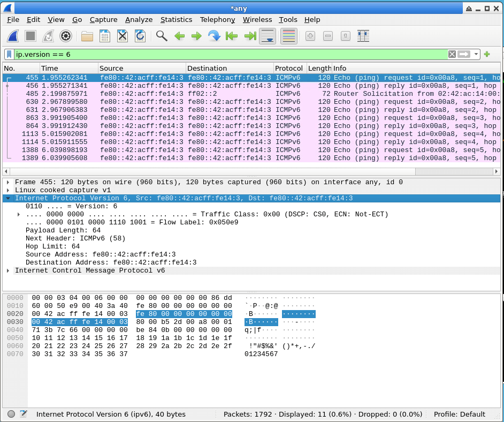Viewport: 504px width, 422px height.
Task: Go back in packet history
Action: 179,36
